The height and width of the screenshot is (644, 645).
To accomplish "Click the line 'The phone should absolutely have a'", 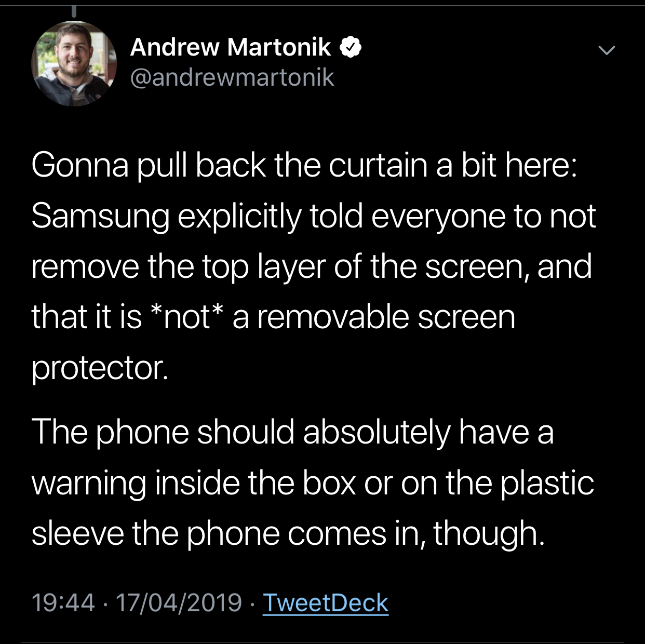I will tap(293, 433).
